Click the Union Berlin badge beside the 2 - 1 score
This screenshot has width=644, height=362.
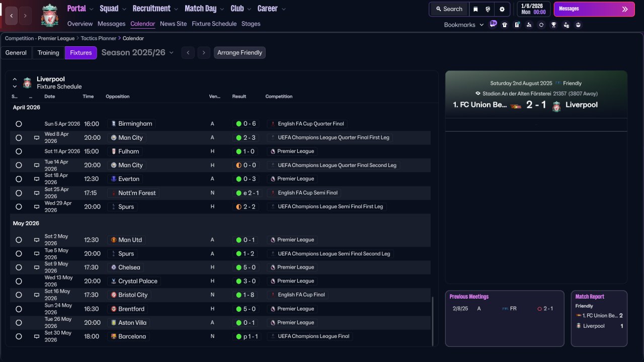pyautogui.click(x=515, y=105)
